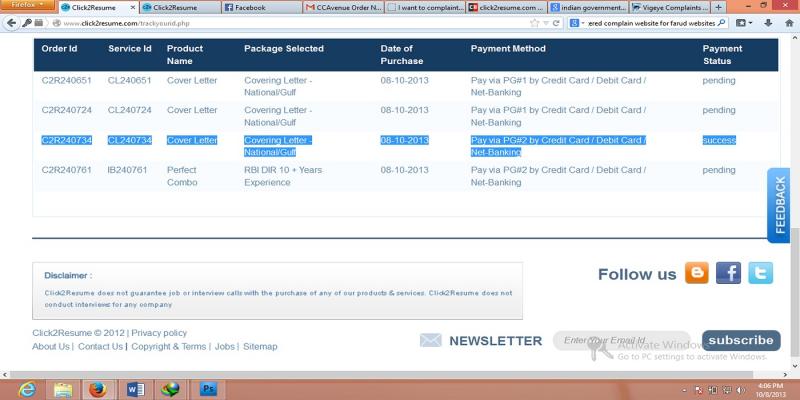Open the address bar history dropdown arrow
Image resolution: width=800 pixels, height=400 pixels.
[x=546, y=23]
